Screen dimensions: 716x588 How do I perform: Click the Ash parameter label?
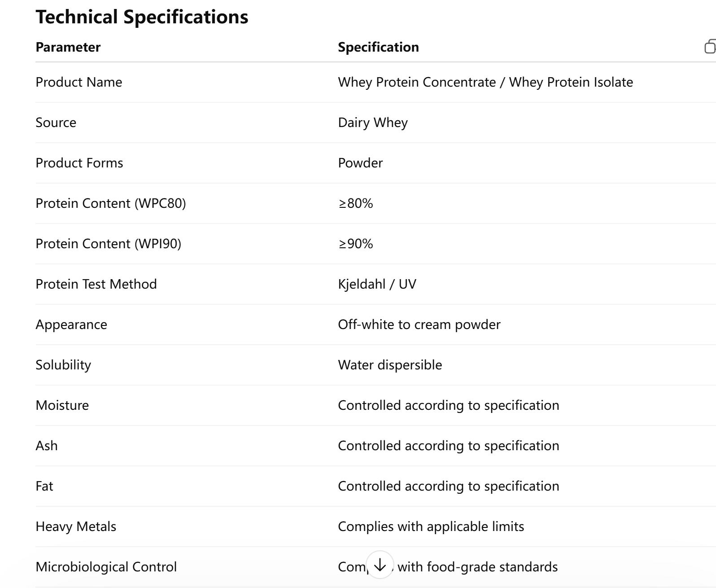(x=47, y=446)
